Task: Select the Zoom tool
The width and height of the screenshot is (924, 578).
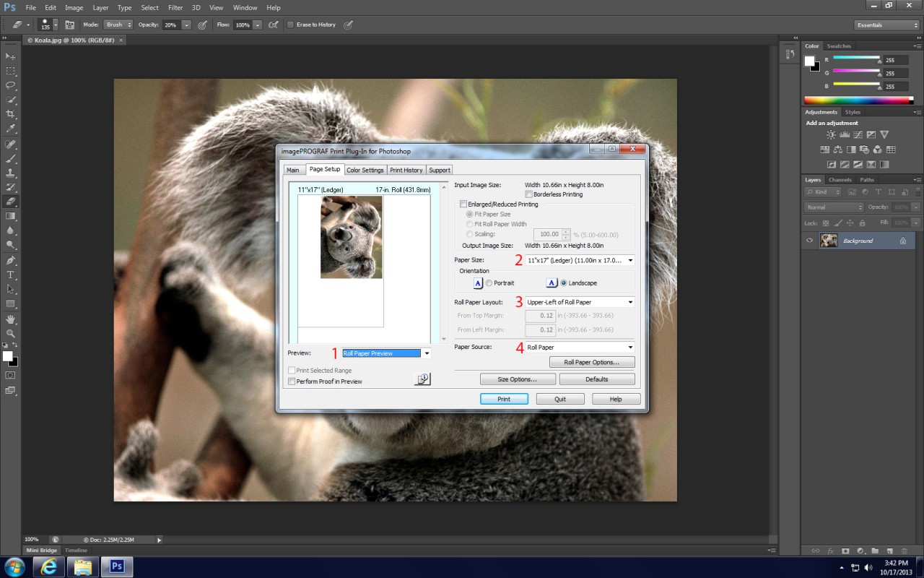Action: point(11,334)
